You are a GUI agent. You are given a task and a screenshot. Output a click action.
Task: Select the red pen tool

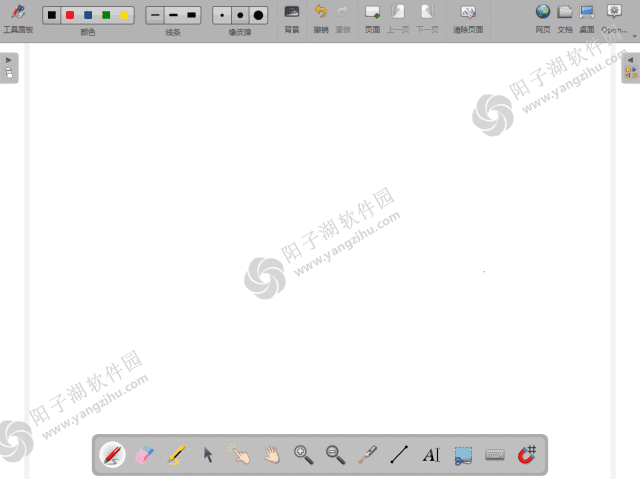[x=112, y=455]
